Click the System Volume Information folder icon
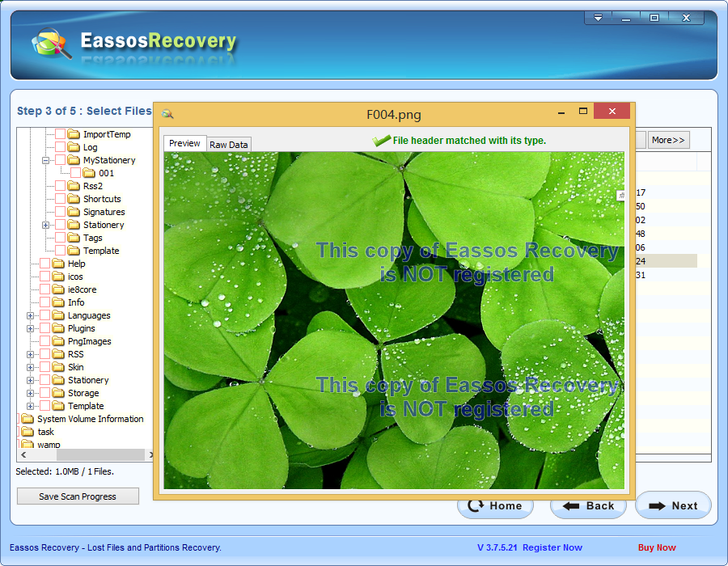 tap(26, 419)
